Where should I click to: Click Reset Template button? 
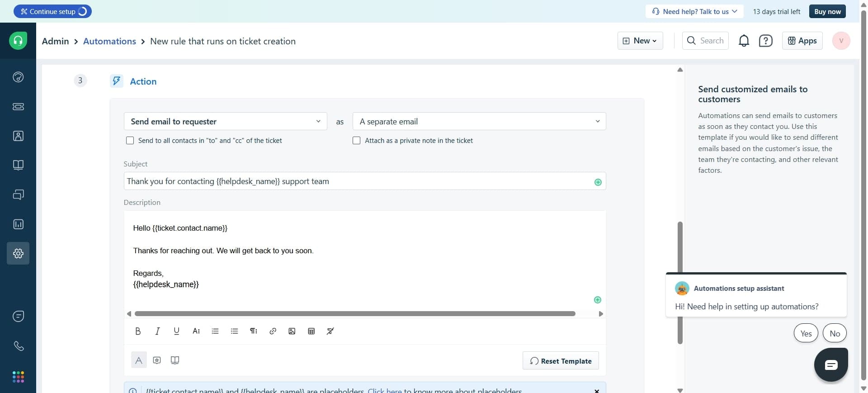point(561,360)
